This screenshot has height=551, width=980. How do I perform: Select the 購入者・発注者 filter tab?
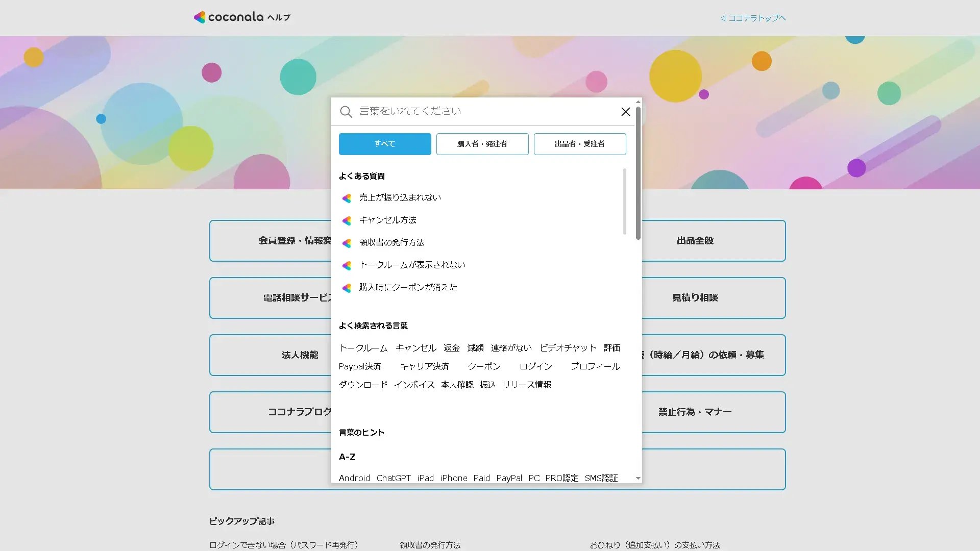[482, 144]
